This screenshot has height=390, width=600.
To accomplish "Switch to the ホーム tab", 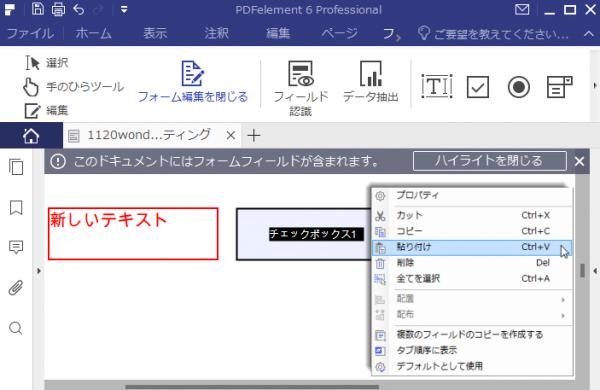I will pyautogui.click(x=93, y=33).
